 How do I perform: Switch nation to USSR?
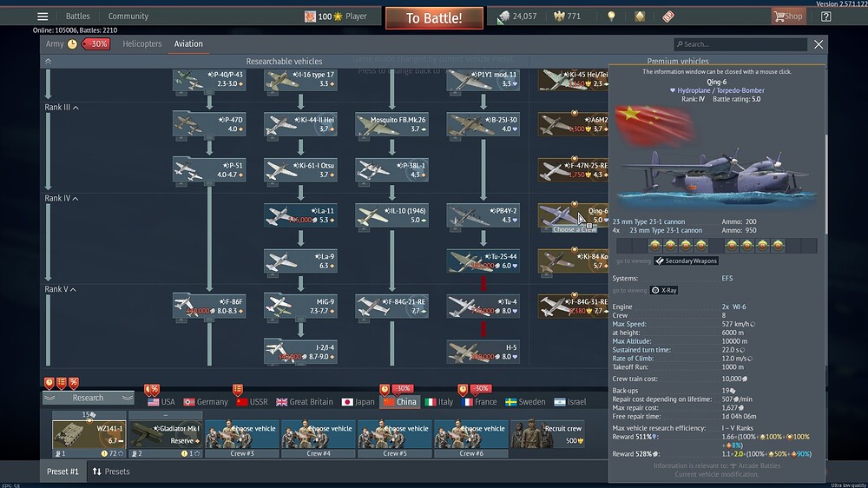pyautogui.click(x=252, y=401)
